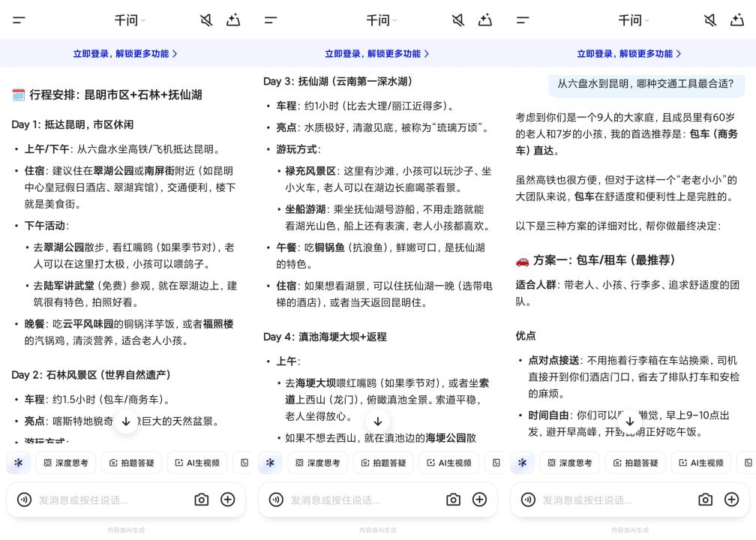Start new chat icon on the 包车 transport screen
Screen dimensions: 756x540
pos(737,20)
